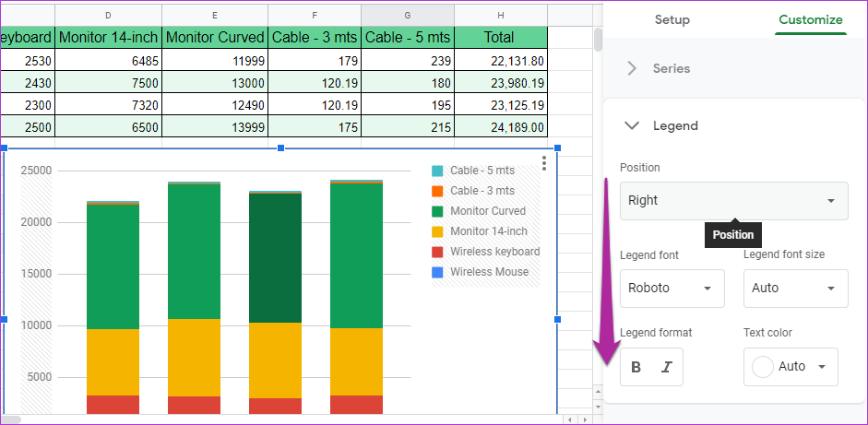Select the dark green third bar segment
Screen dimensions: 868x425
(x=275, y=258)
